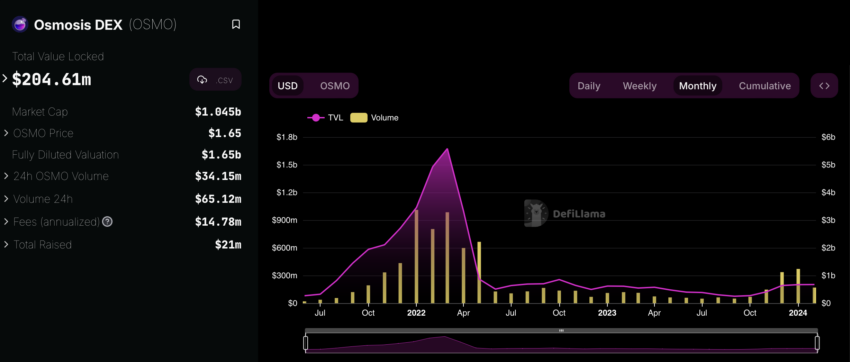The image size is (850, 362).
Task: Switch chart denomination to OSMO
Action: pos(334,86)
